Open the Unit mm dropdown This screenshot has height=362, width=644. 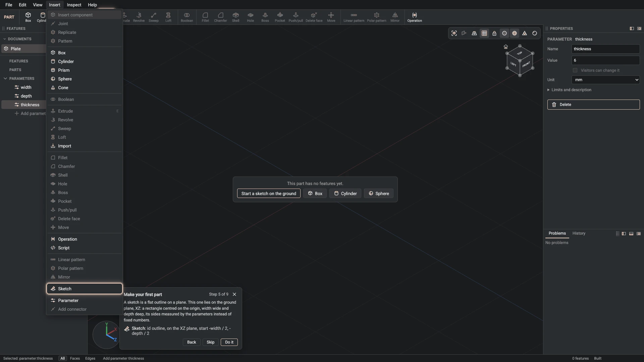pyautogui.click(x=606, y=80)
